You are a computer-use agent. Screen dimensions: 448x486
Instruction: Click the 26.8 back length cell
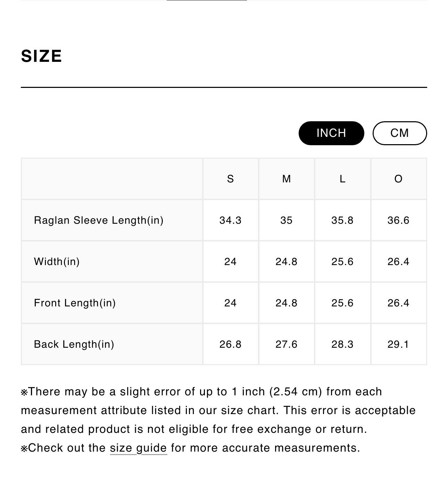230,344
